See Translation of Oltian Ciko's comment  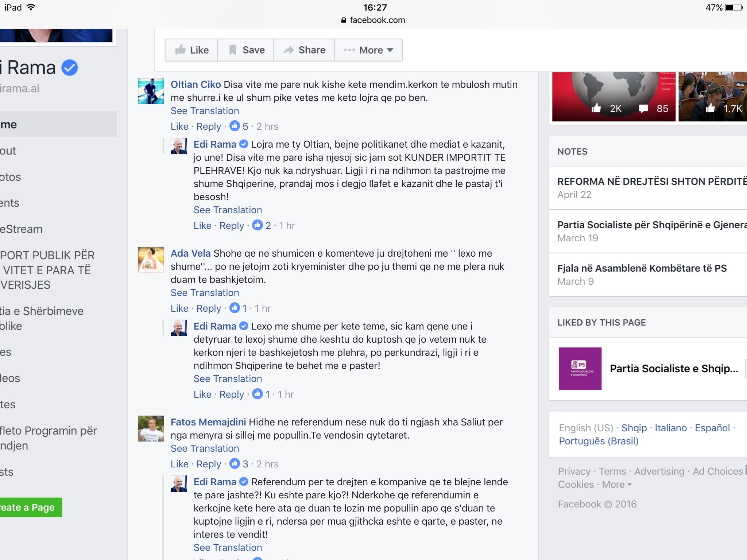(x=205, y=111)
